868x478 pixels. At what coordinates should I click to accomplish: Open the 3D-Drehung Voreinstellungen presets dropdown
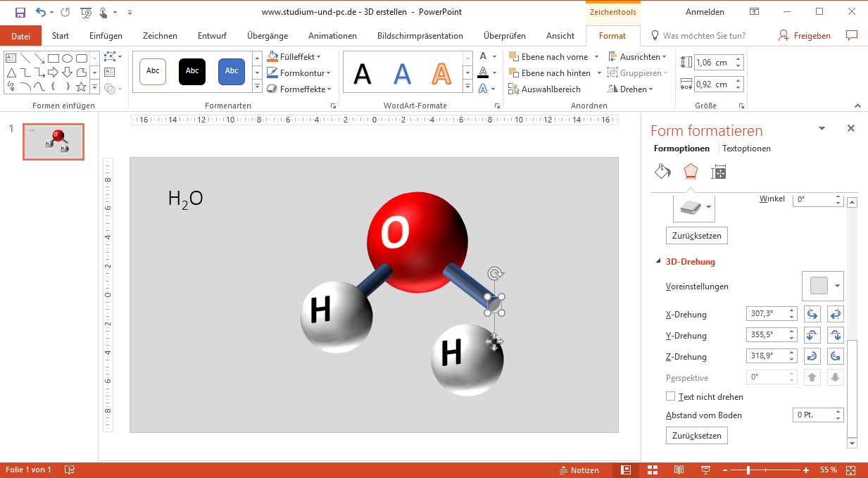coord(823,286)
